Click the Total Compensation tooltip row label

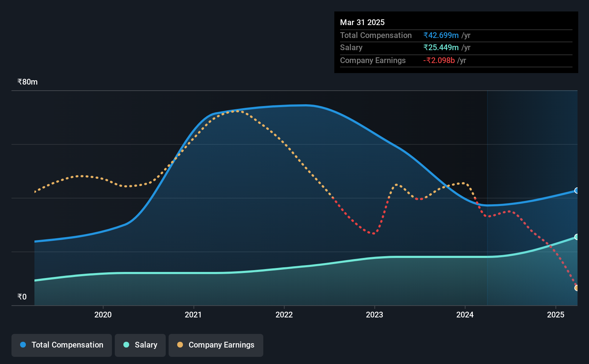coord(376,35)
